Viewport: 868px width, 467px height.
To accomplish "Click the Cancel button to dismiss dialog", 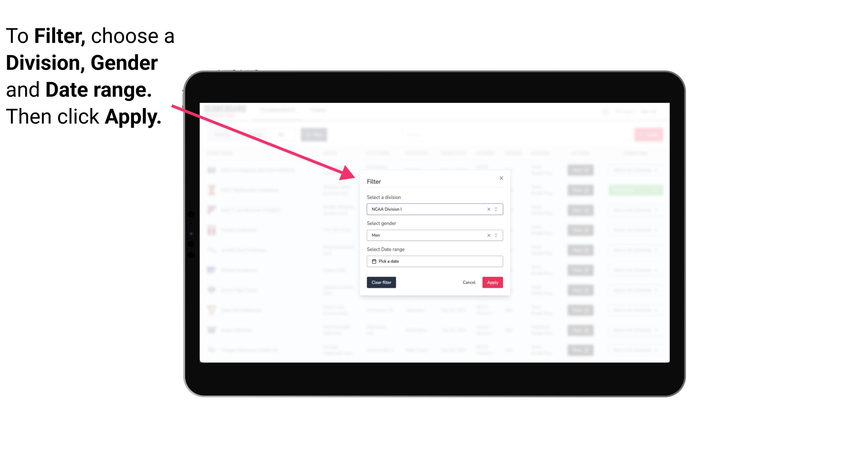I will click(x=469, y=283).
